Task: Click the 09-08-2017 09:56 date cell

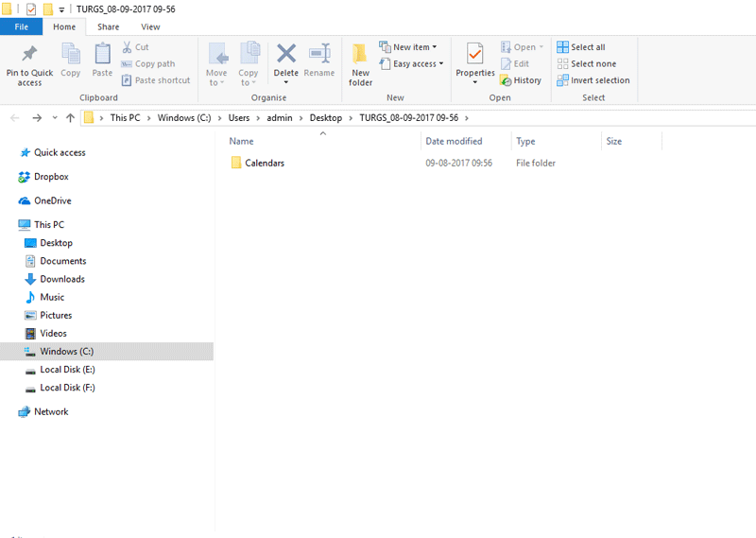Action: click(x=458, y=163)
